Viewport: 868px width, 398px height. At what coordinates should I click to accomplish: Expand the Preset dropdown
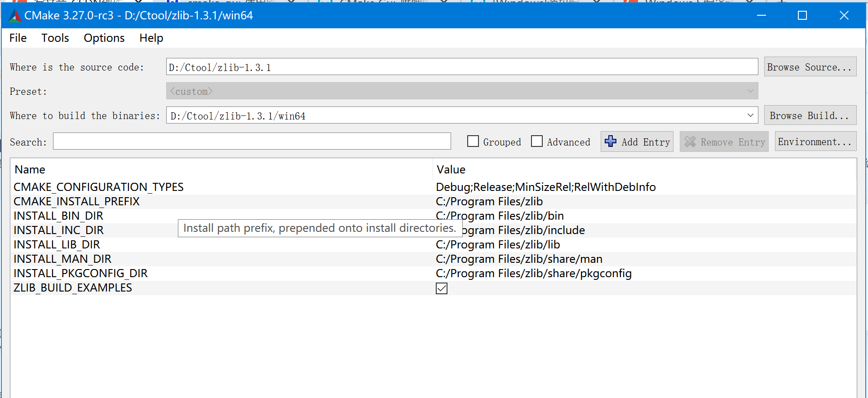coord(750,91)
